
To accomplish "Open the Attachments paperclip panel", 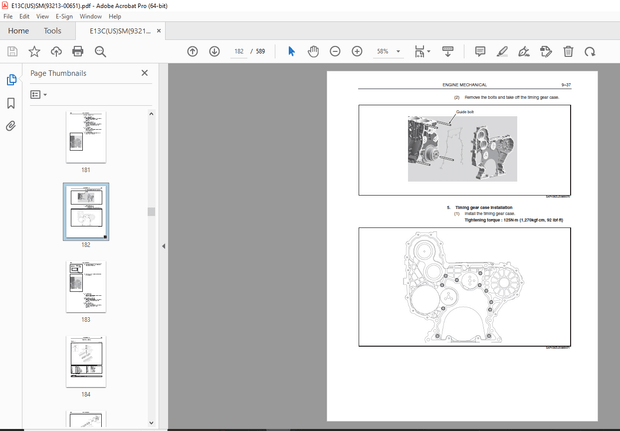I will pos(11,126).
